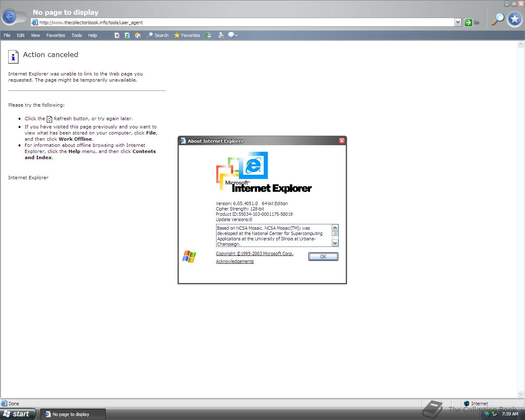Print the page with the printer icon

[221, 35]
